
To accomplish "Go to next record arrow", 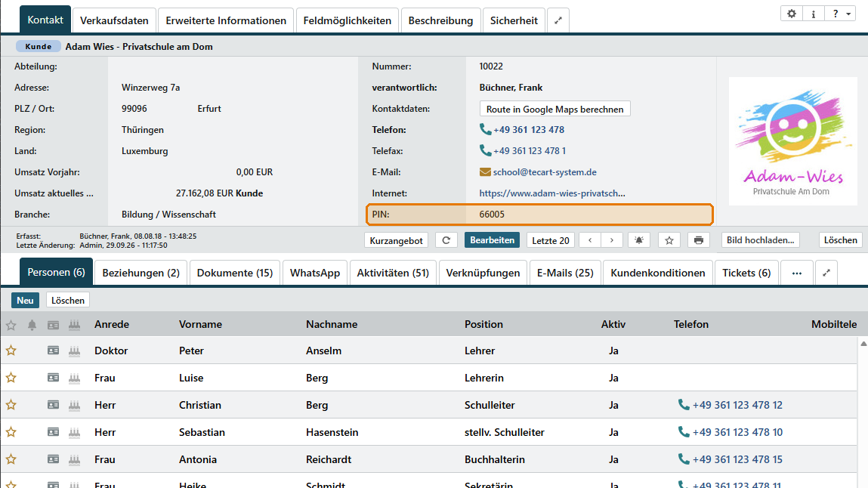I will tap(612, 240).
